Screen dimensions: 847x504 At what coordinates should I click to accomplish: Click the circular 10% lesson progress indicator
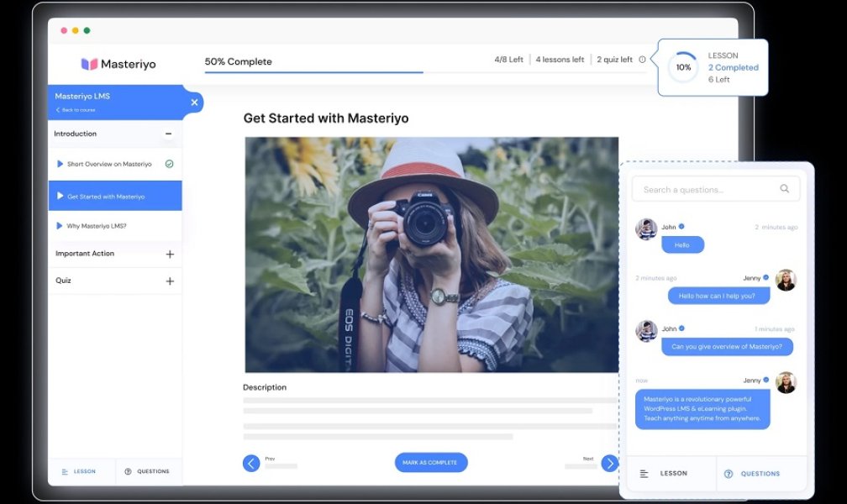point(682,68)
